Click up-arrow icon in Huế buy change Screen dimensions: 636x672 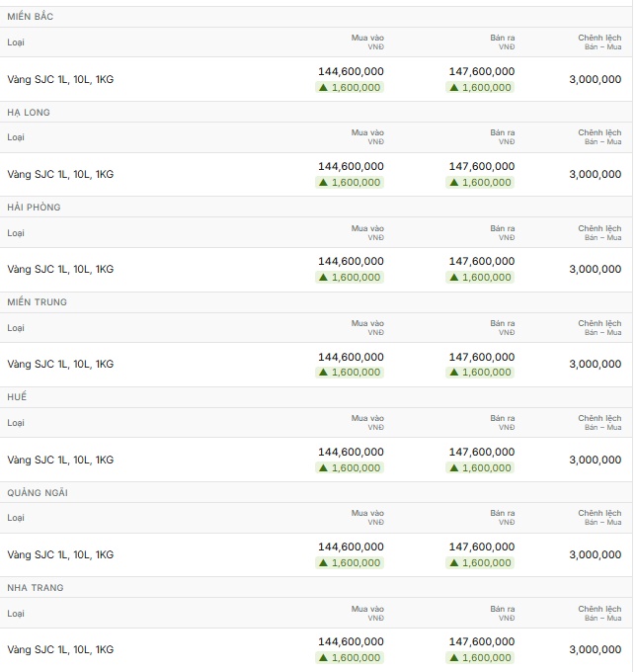tap(323, 468)
